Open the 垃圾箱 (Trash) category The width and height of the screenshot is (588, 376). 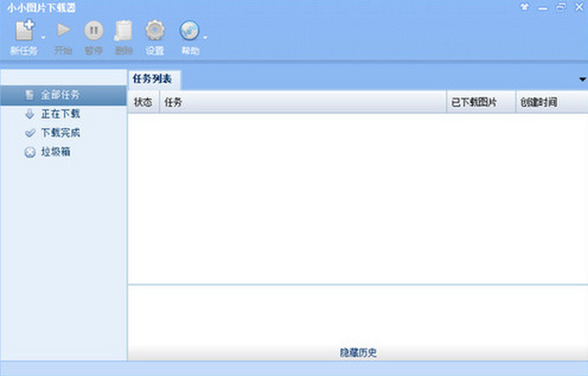point(55,152)
